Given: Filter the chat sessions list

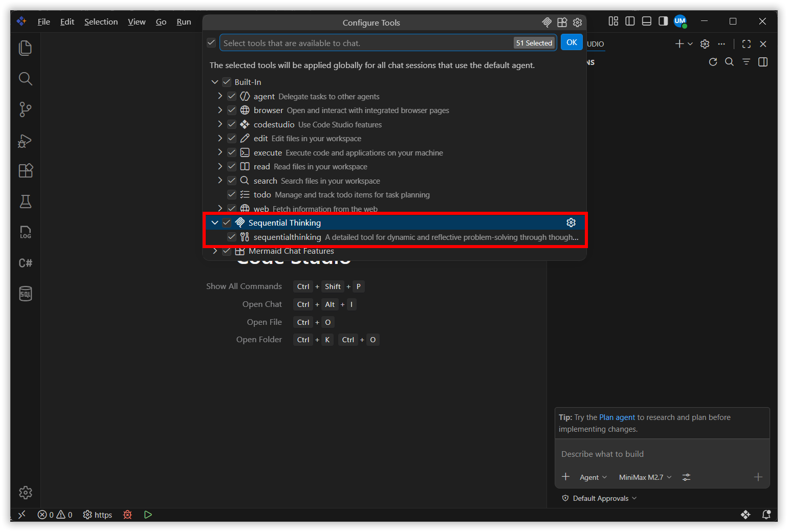Looking at the screenshot, I should click(747, 62).
